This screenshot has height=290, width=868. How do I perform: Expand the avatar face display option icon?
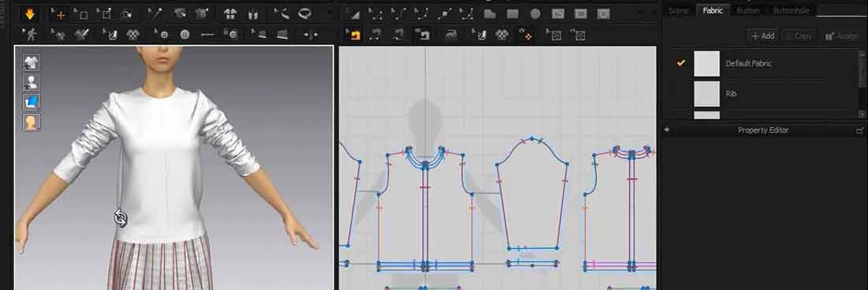pos(31,122)
